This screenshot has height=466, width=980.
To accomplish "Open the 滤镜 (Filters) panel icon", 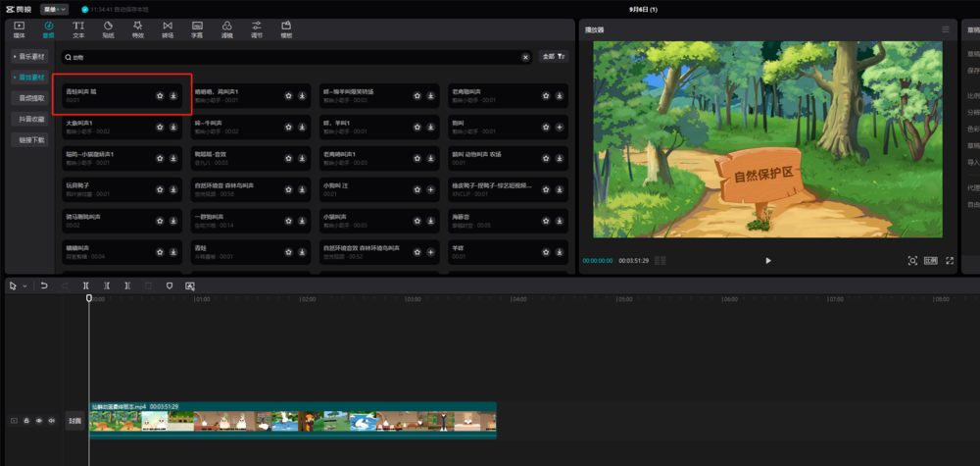I will click(227, 28).
